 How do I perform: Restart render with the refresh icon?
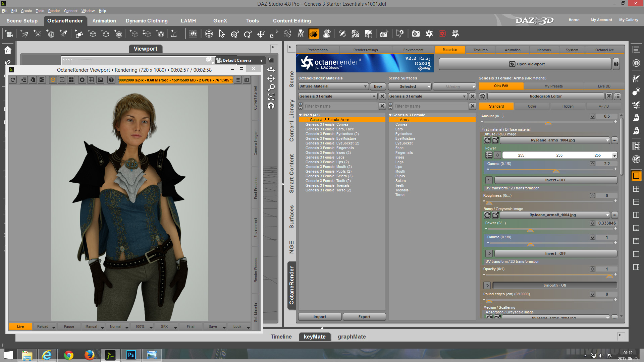click(13, 80)
